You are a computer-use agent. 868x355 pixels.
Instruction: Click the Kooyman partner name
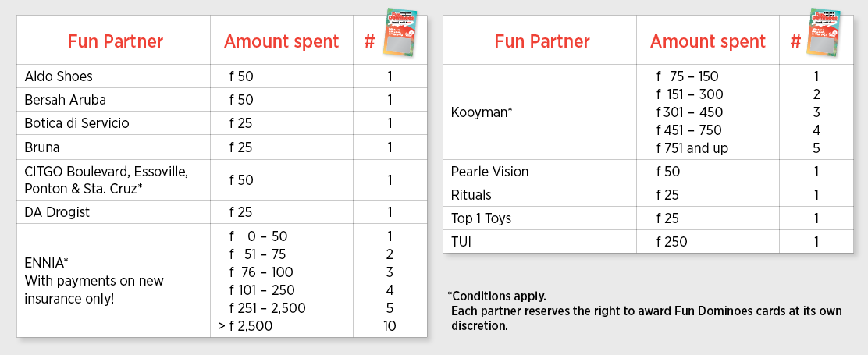click(x=482, y=112)
